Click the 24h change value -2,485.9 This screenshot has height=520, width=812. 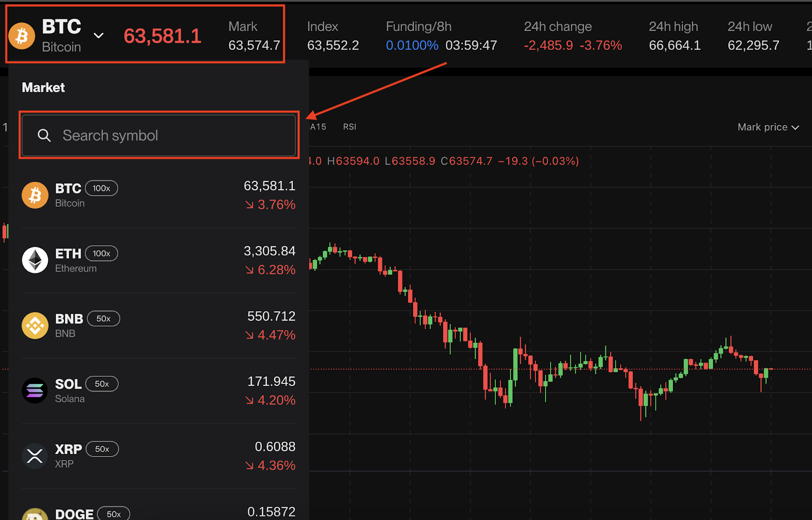tap(549, 45)
